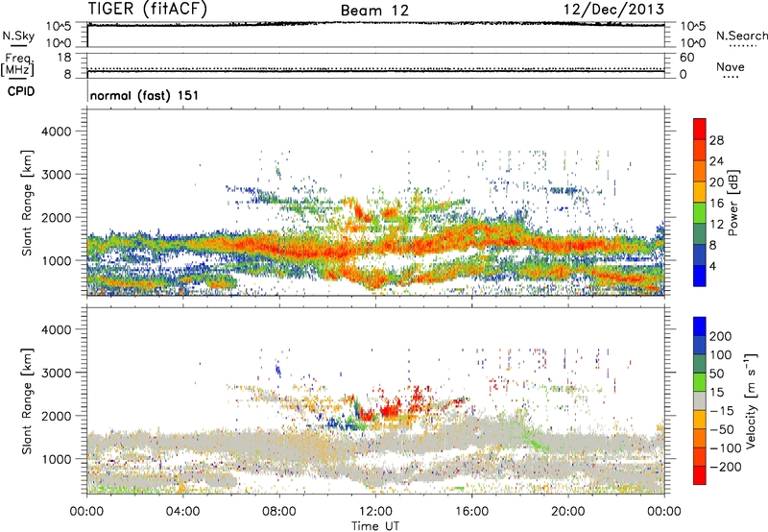Click the bright blue top Velocity segment
Viewport: 768px width, 532px height.
[700, 326]
